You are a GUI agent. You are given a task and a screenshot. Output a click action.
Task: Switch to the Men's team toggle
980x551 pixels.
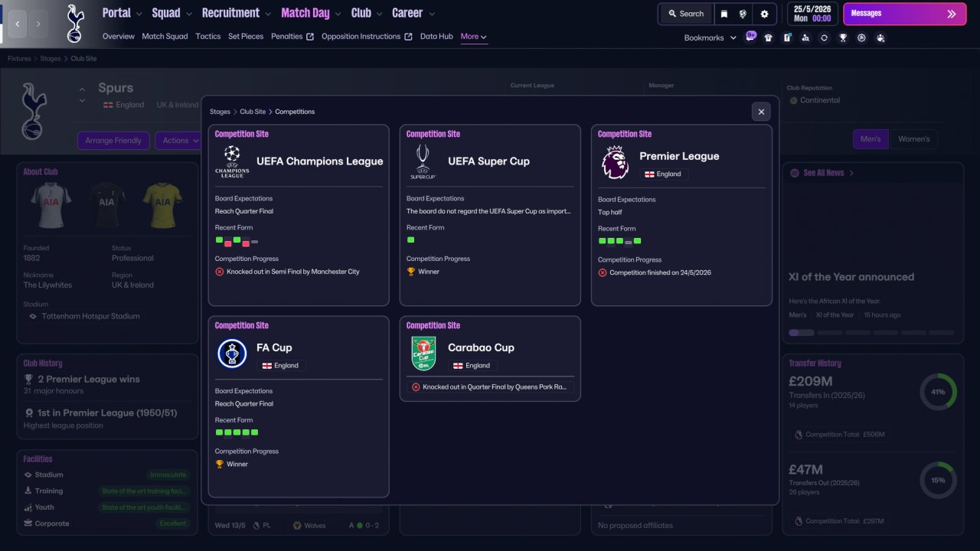(x=871, y=139)
